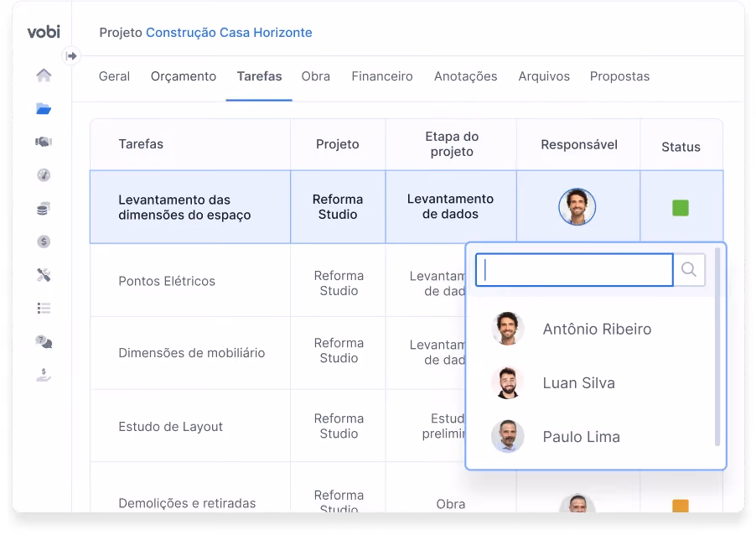Select the Dimensões de mobiliário task
This screenshot has height=535, width=756.
pos(191,353)
